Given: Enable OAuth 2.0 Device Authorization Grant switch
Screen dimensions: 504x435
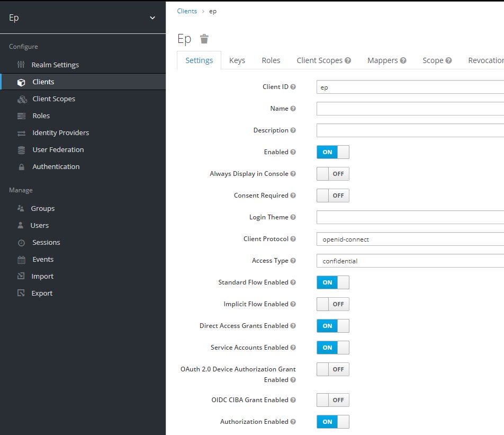Looking at the screenshot, I should click(332, 369).
